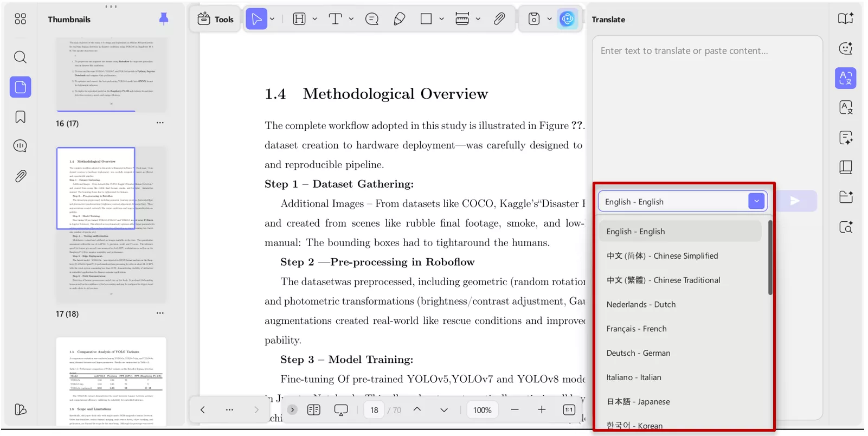868x436 pixels.
Task: Open the page layout book icon
Action: point(846,167)
